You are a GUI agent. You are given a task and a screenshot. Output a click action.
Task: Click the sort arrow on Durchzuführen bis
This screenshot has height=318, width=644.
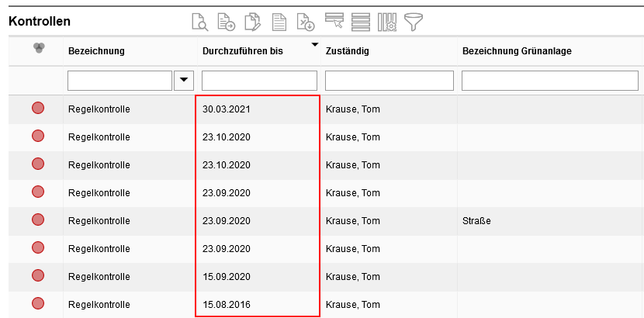click(x=314, y=45)
